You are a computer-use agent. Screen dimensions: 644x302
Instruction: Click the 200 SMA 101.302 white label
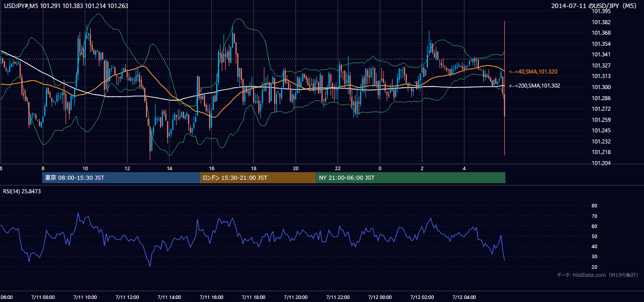coord(535,86)
